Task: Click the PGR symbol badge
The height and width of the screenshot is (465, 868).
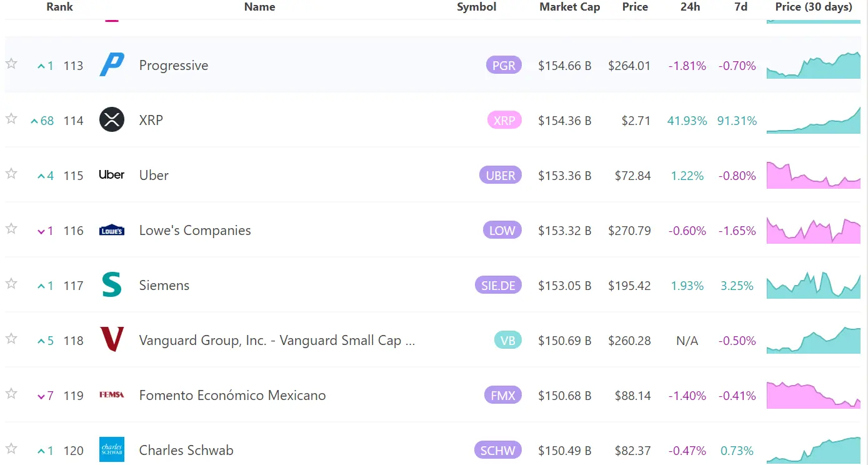Action: pyautogui.click(x=504, y=65)
